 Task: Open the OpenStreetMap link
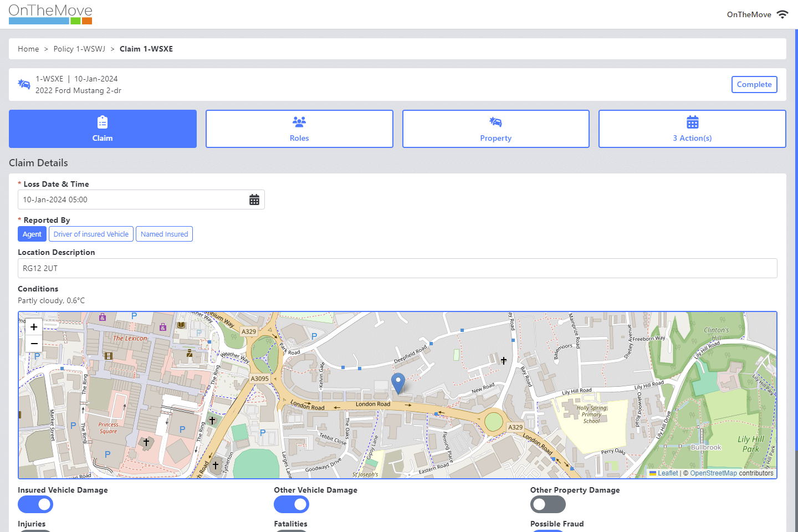pos(713,473)
